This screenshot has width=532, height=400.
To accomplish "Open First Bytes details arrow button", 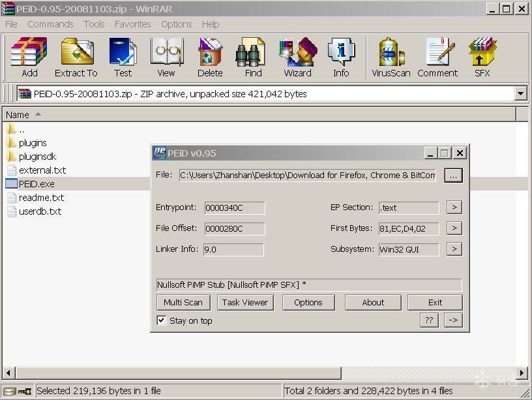I will click(x=454, y=228).
